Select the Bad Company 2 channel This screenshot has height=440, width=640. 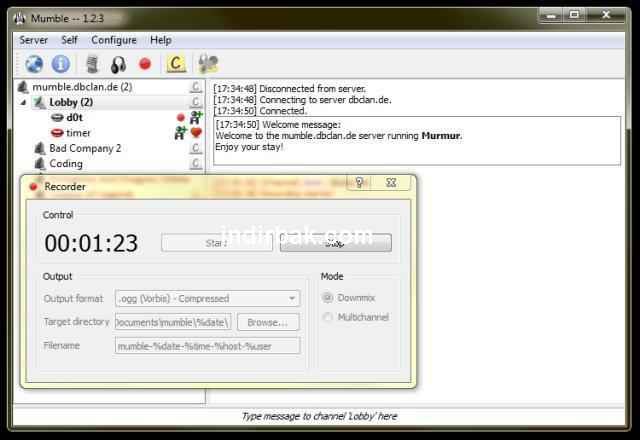(x=85, y=148)
